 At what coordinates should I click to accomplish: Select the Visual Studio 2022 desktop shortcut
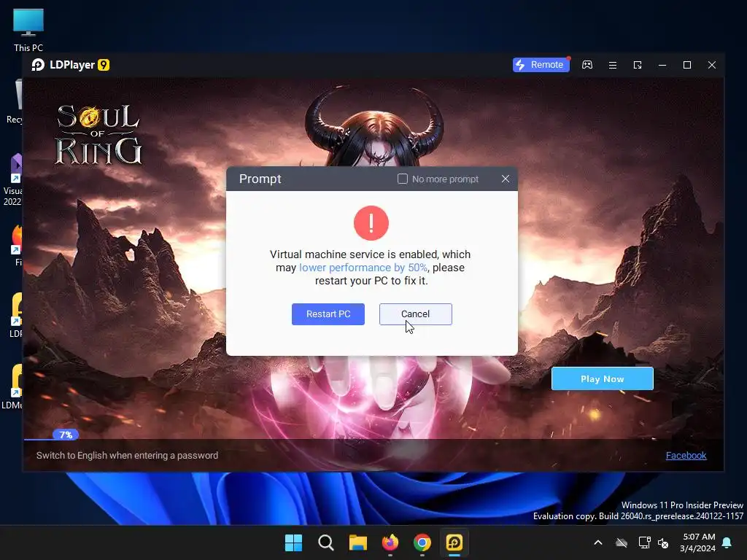[x=13, y=179]
